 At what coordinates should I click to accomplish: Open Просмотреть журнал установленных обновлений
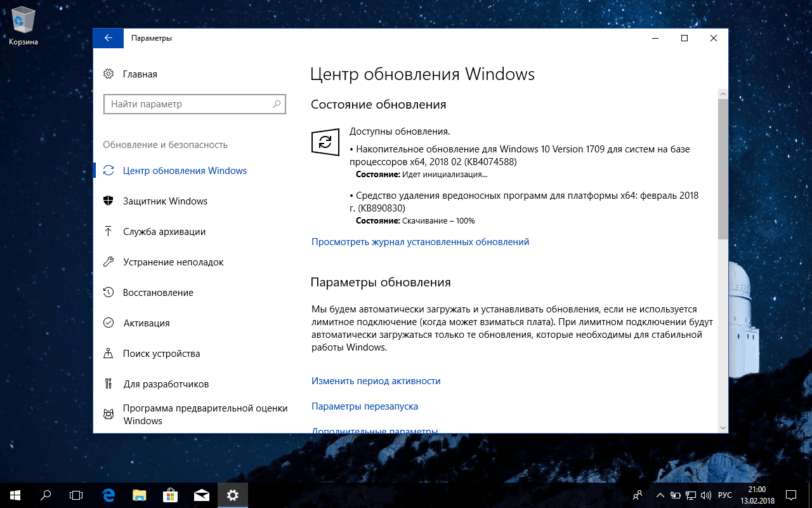[419, 242]
